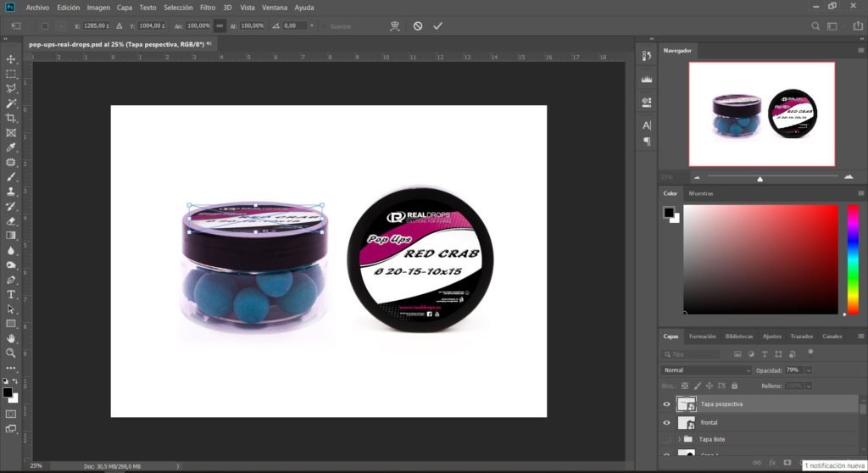Open the Archivo menu

click(x=37, y=8)
